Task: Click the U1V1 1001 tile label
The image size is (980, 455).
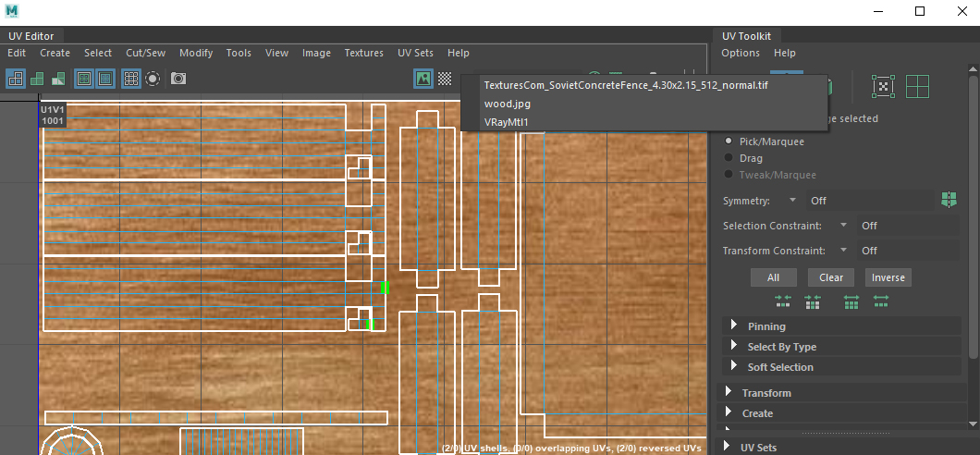Action: point(53,115)
